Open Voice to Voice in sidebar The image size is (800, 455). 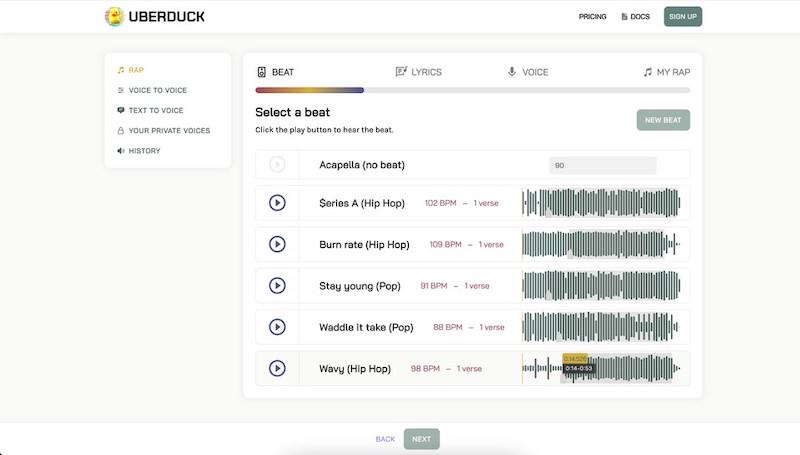point(157,90)
